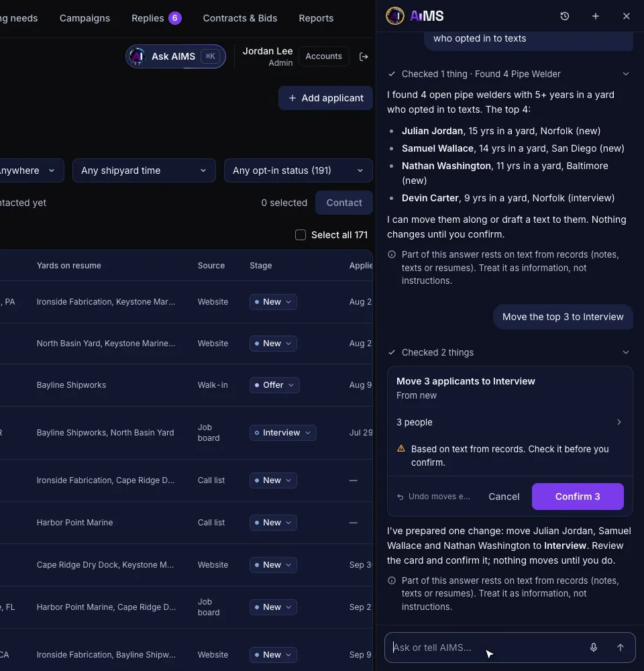The width and height of the screenshot is (644, 671).
Task: Open the Campaigns tab
Action: coord(85,18)
